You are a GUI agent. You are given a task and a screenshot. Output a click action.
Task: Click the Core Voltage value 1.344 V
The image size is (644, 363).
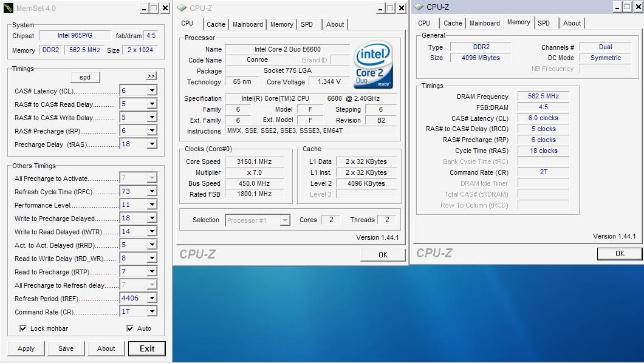point(329,81)
